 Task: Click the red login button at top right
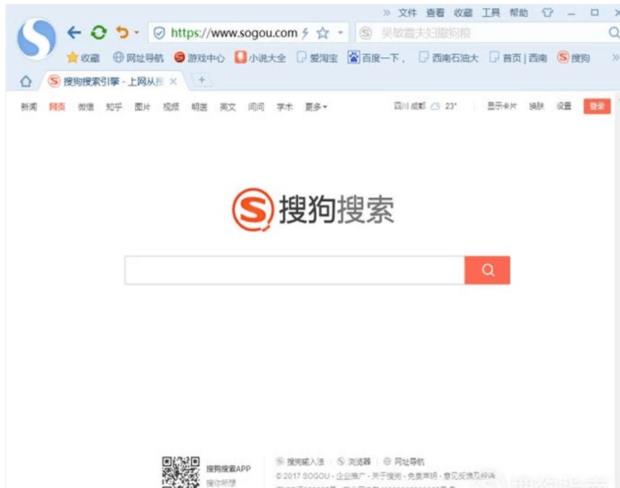597,106
